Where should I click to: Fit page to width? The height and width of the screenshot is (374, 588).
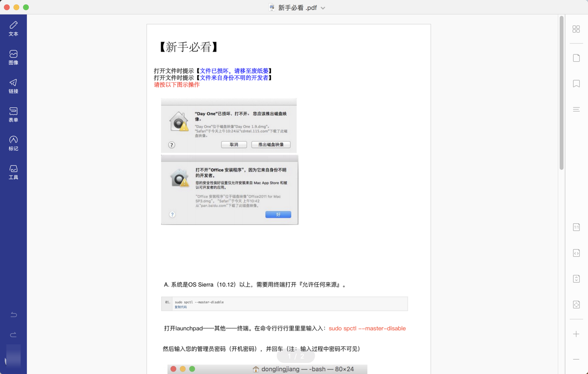pos(576,253)
